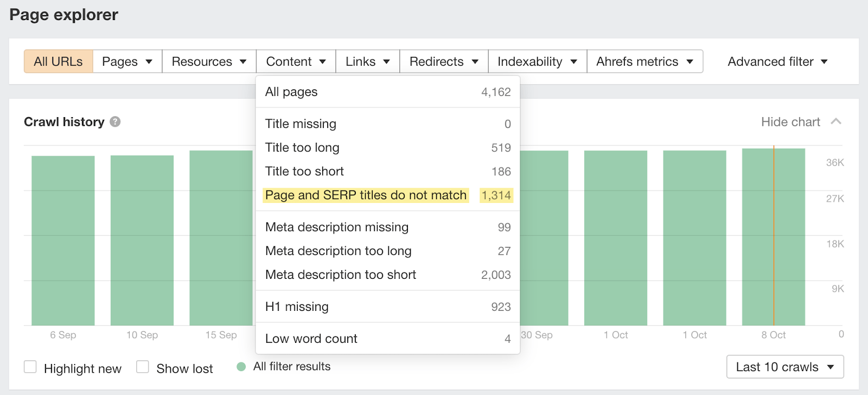The height and width of the screenshot is (395, 868).
Task: Expand the Ahrefs metrics dropdown
Action: point(644,62)
